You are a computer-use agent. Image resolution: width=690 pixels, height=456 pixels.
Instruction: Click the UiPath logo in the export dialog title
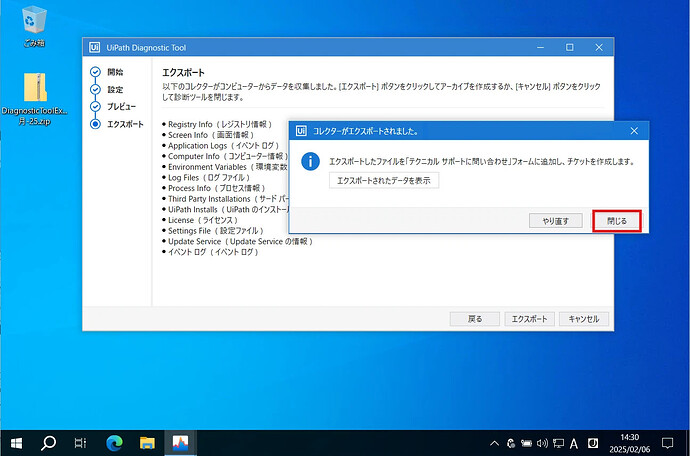click(301, 131)
